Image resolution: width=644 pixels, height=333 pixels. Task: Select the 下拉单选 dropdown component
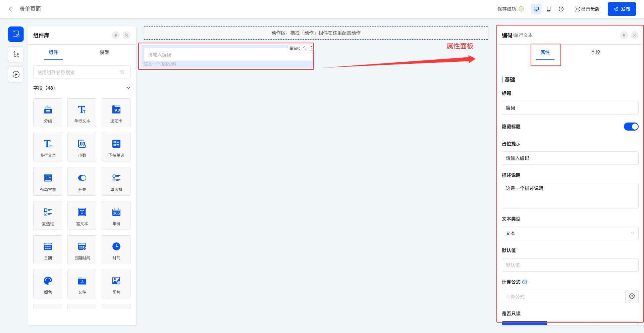coord(116,147)
